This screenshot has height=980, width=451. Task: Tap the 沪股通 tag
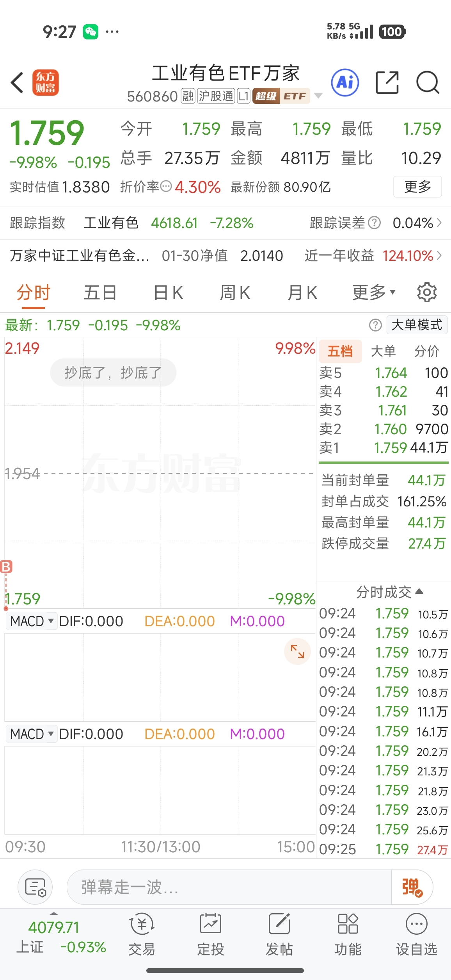216,96
